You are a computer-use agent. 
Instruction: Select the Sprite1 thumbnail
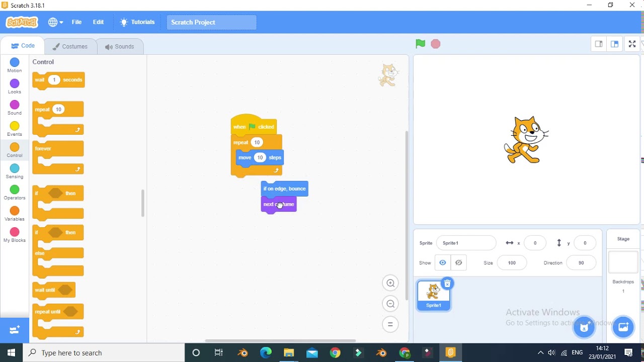pyautogui.click(x=434, y=296)
